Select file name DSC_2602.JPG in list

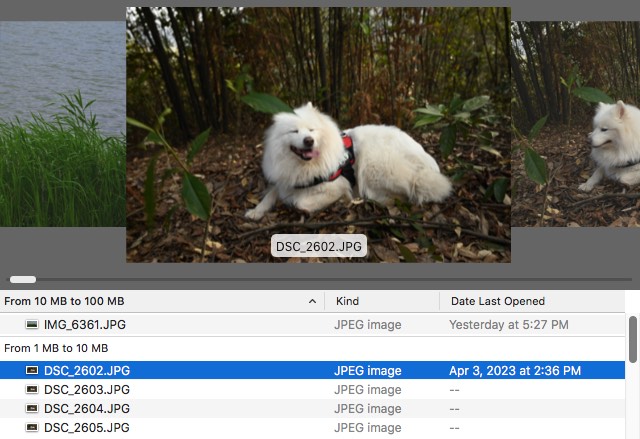coord(87,370)
